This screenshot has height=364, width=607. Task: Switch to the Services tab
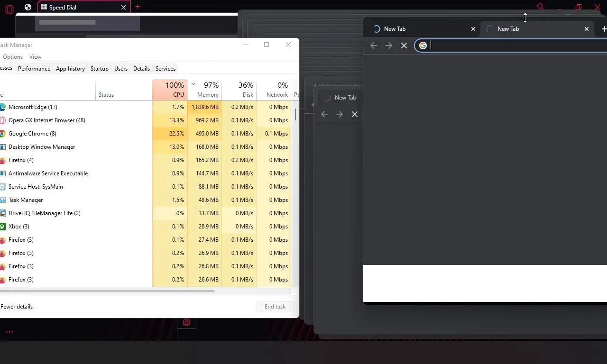click(x=166, y=69)
